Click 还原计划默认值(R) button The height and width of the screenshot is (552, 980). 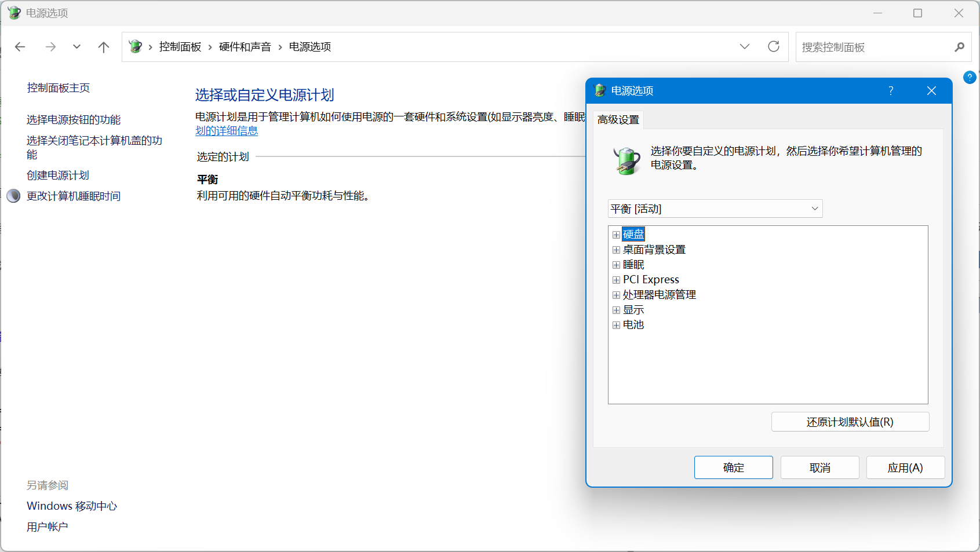(x=850, y=422)
